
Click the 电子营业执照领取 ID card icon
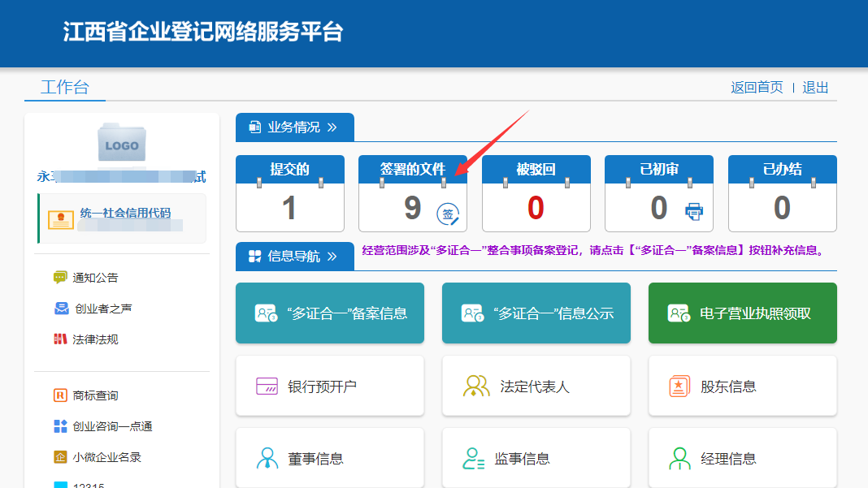pyautogui.click(x=679, y=313)
